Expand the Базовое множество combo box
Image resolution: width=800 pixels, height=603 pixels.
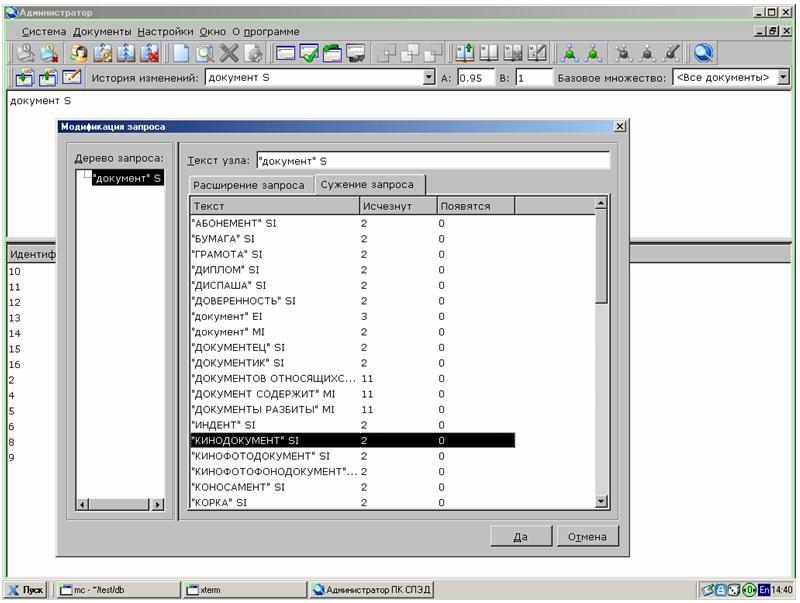click(x=782, y=78)
